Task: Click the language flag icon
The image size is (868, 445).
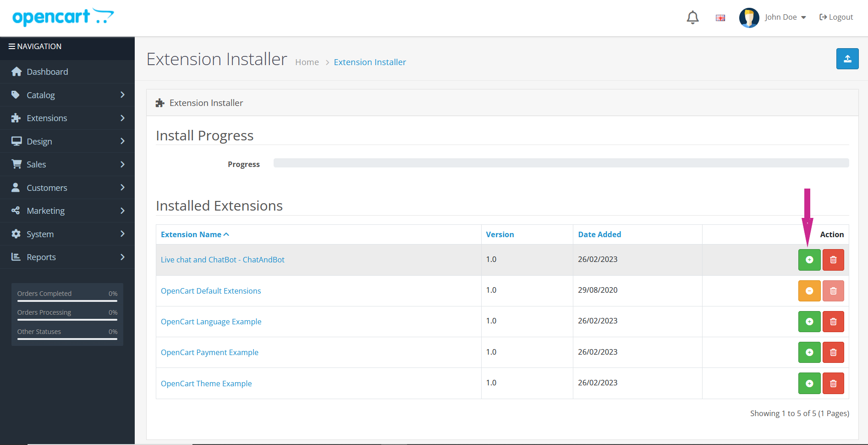Action: (x=720, y=18)
